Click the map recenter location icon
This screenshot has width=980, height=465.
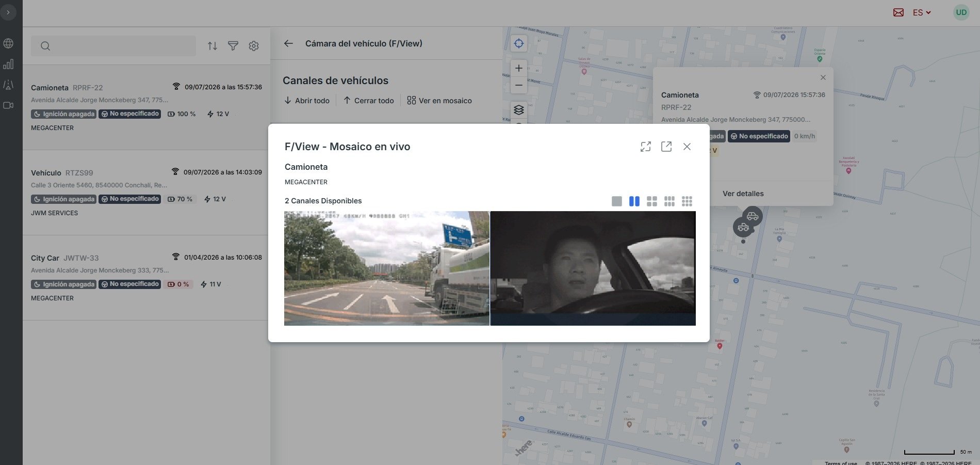(519, 43)
